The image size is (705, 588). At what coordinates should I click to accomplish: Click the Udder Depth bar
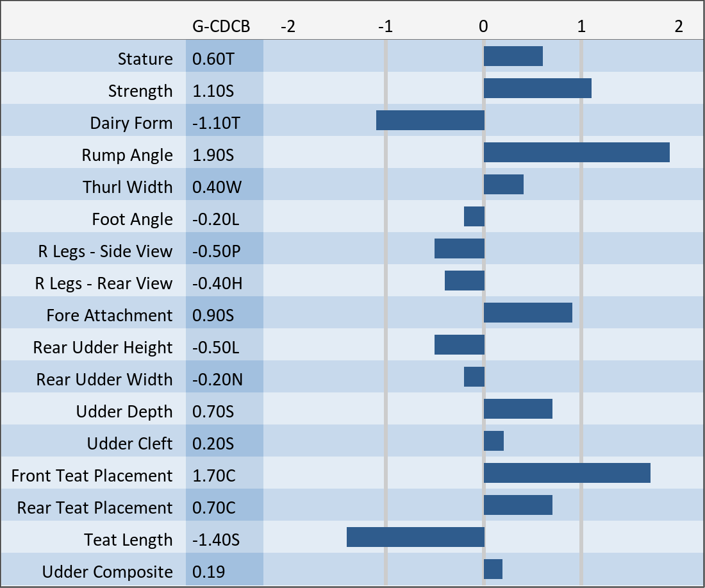click(x=518, y=409)
